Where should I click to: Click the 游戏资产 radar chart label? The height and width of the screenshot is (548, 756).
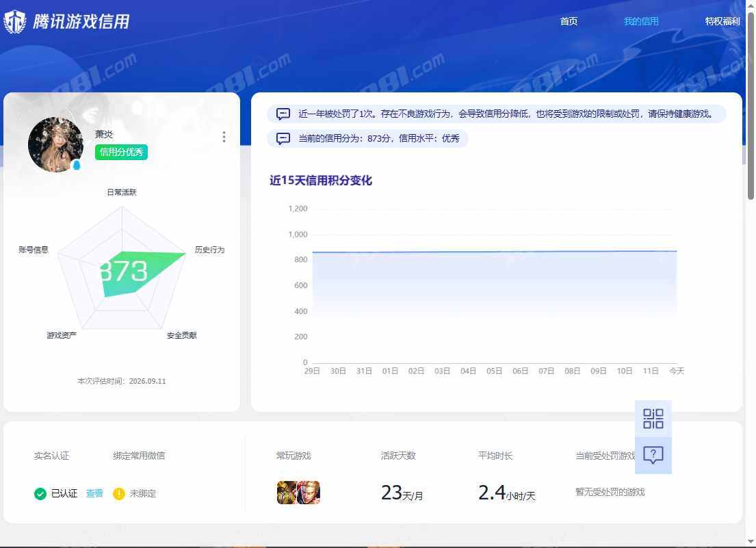tap(61, 335)
